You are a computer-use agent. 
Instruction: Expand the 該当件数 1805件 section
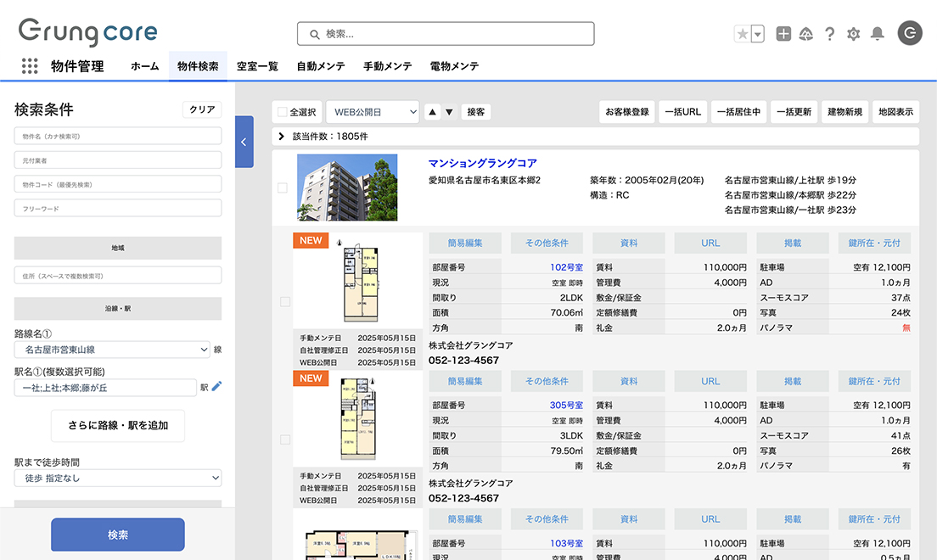tap(282, 137)
